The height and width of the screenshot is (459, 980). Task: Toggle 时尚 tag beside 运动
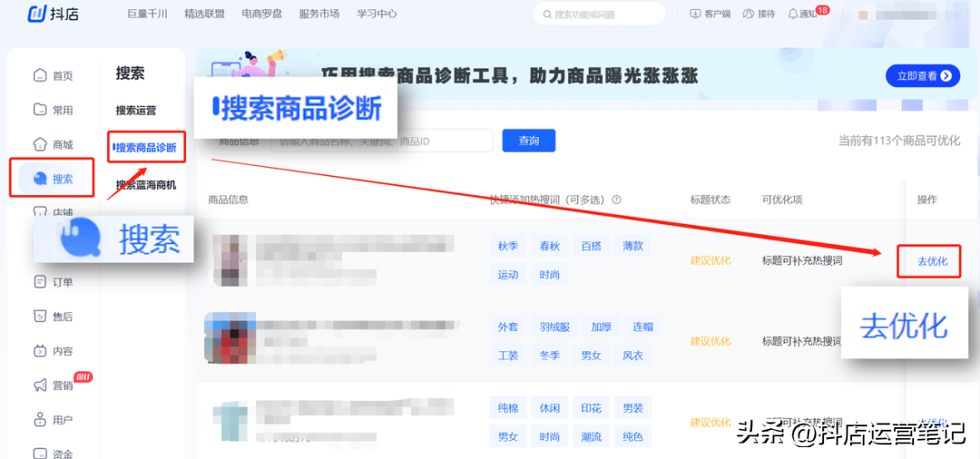tap(549, 275)
